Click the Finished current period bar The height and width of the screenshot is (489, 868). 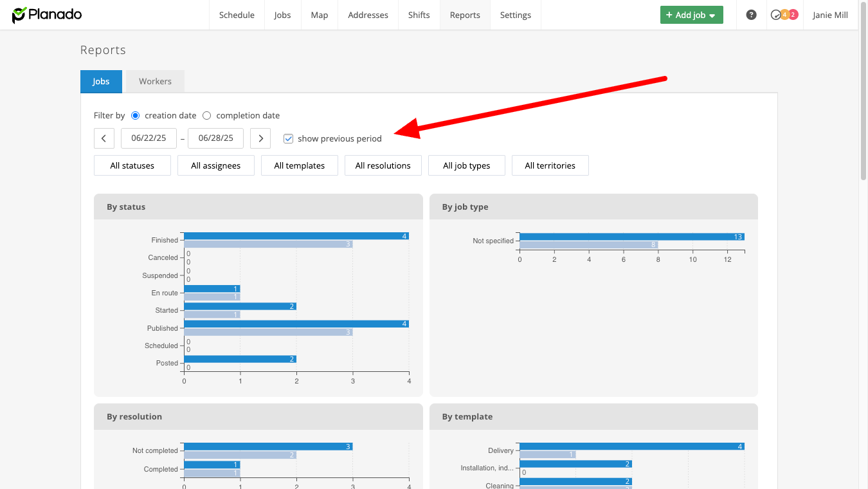[296, 236]
